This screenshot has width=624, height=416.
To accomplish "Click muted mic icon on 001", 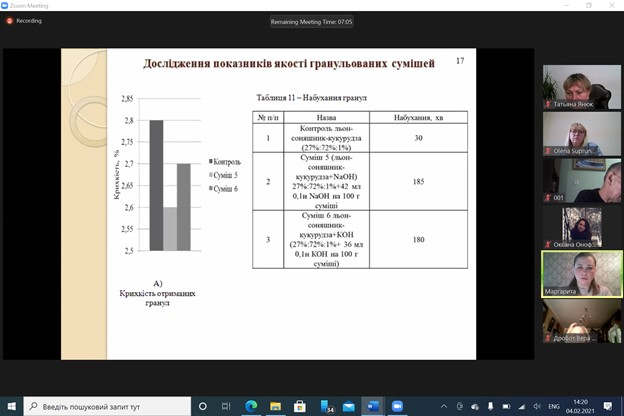I will [x=548, y=197].
